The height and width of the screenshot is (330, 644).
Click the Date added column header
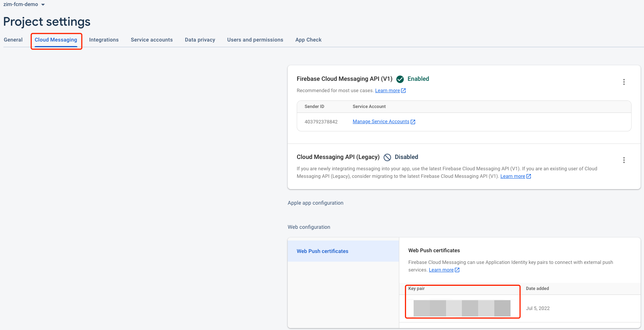tap(537, 288)
